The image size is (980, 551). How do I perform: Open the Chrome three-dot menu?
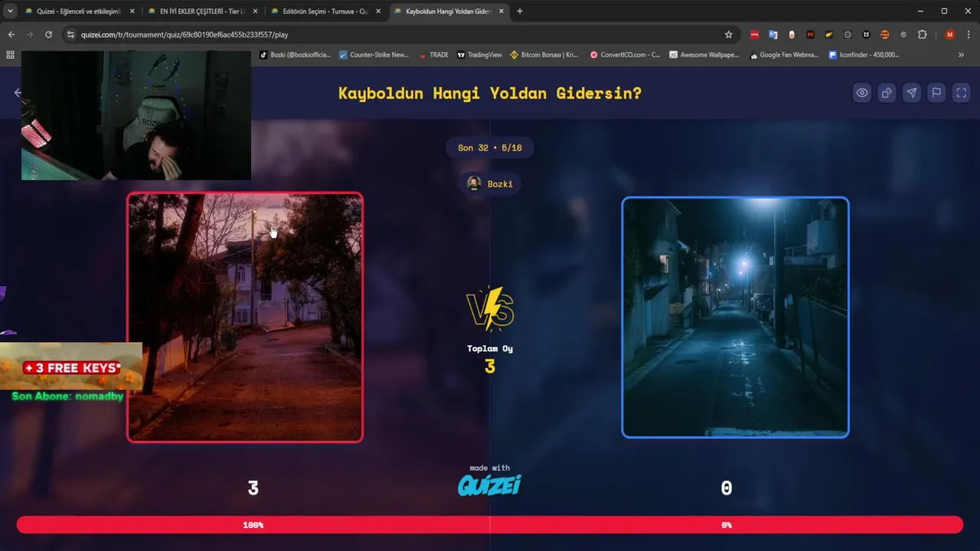pos(969,34)
